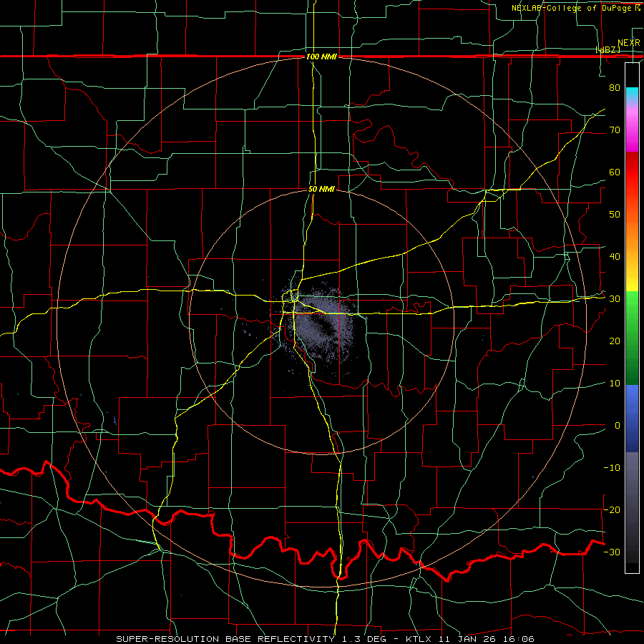The image size is (644, 644).
Task: Open the NEXLAB-College of DuPage credit text
Action: click(x=575, y=8)
